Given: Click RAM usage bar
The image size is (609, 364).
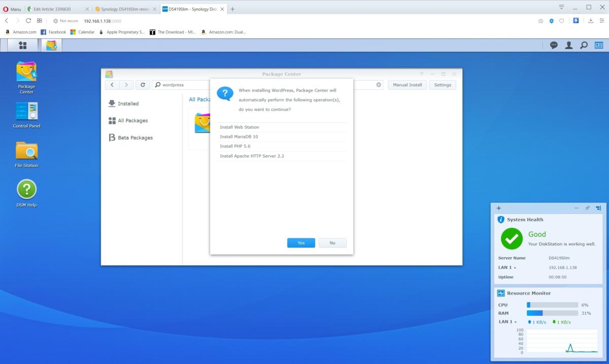Looking at the screenshot, I should (x=552, y=313).
